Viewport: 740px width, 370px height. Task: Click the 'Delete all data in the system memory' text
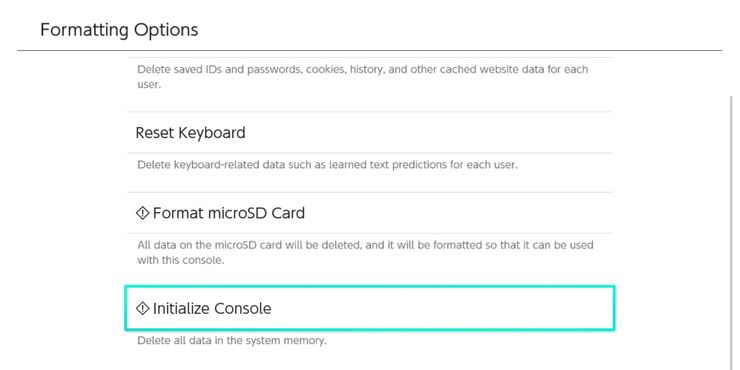coord(232,340)
